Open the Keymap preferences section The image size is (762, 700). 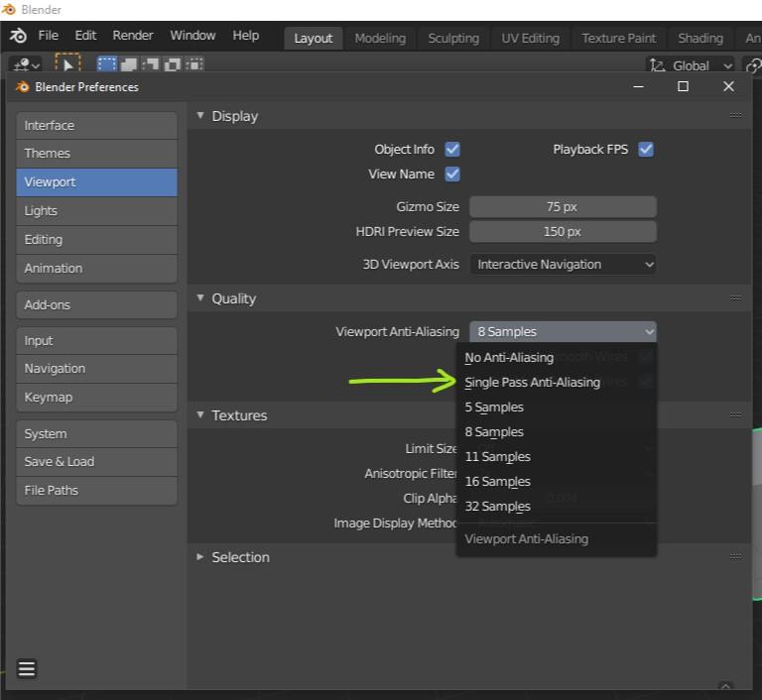(x=96, y=397)
